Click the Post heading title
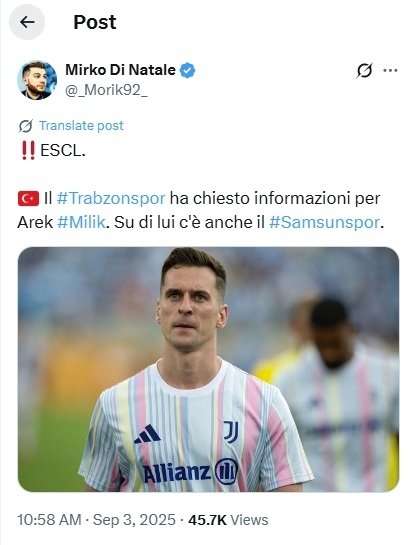This screenshot has height=545, width=416. [x=95, y=22]
